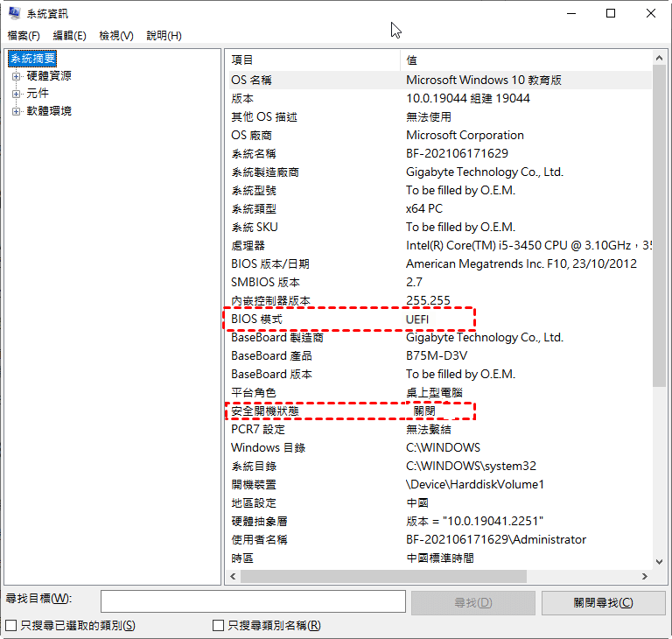Select the BIOS 版本/日期 row
Screen dimensions: 672x639
pyautogui.click(x=440, y=263)
